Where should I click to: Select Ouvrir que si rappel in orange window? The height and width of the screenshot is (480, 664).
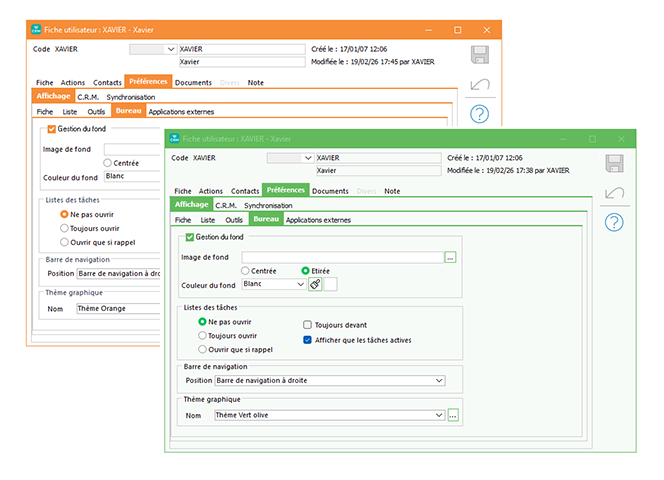(64, 242)
